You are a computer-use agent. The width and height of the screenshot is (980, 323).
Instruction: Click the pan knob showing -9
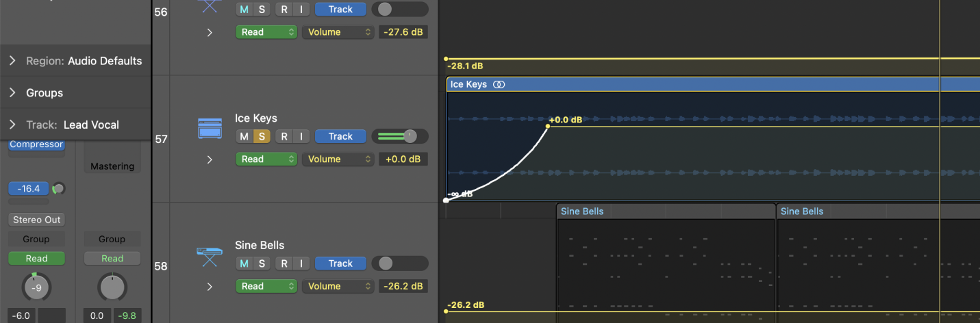pos(37,287)
